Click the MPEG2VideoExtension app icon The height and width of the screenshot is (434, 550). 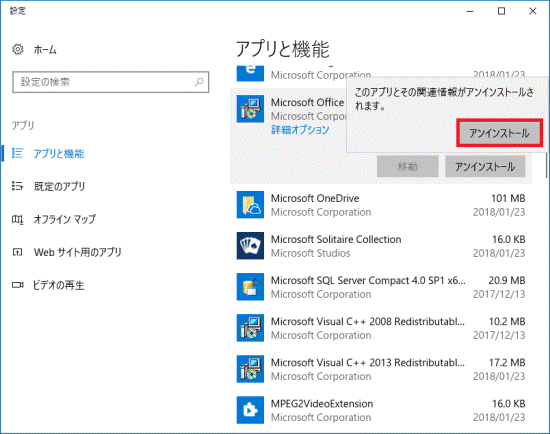point(250,410)
